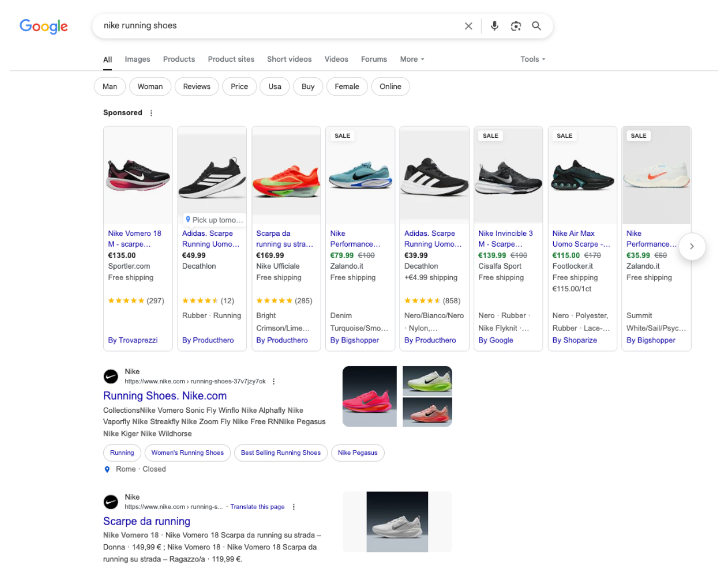
Task: Open the Product sites tab
Action: coord(231,59)
